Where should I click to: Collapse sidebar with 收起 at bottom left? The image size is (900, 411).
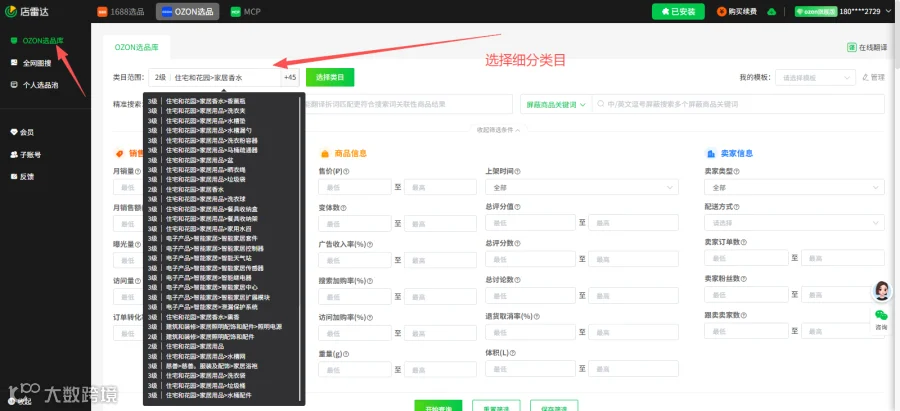click(20, 401)
